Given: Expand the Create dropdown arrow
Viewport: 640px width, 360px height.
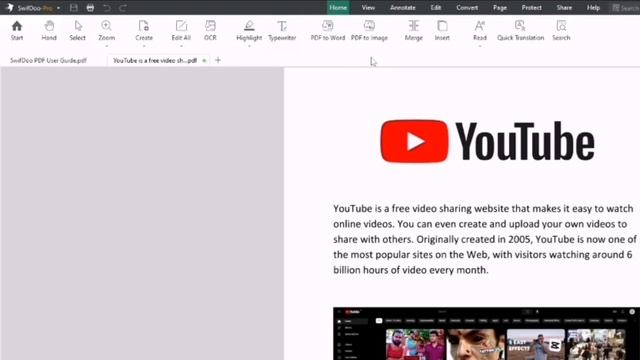Looking at the screenshot, I should click(144, 46).
